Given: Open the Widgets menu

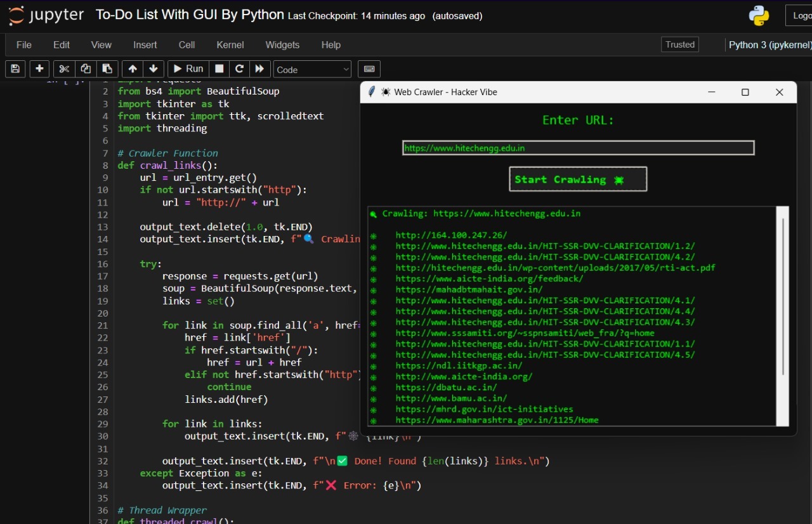Looking at the screenshot, I should tap(282, 44).
